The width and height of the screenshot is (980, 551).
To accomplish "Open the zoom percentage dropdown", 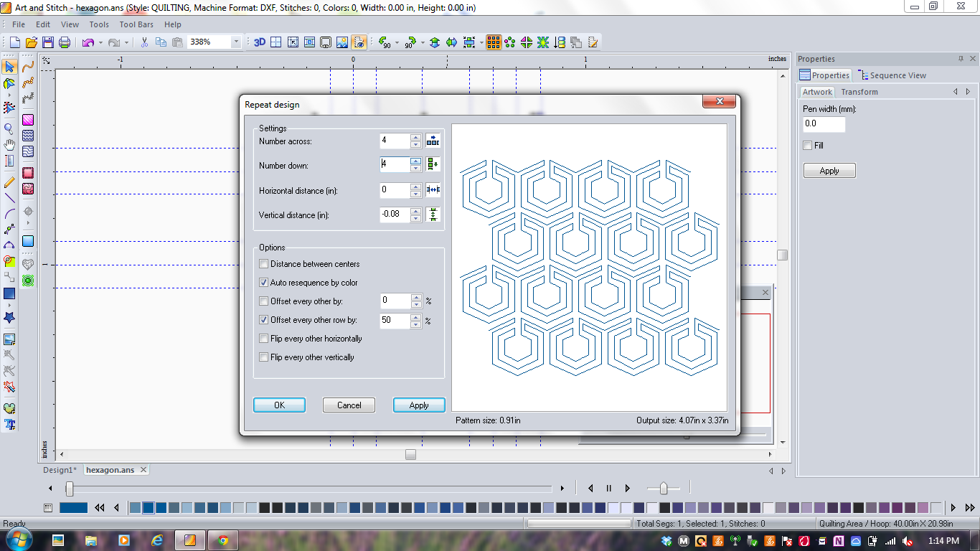I will [x=237, y=42].
